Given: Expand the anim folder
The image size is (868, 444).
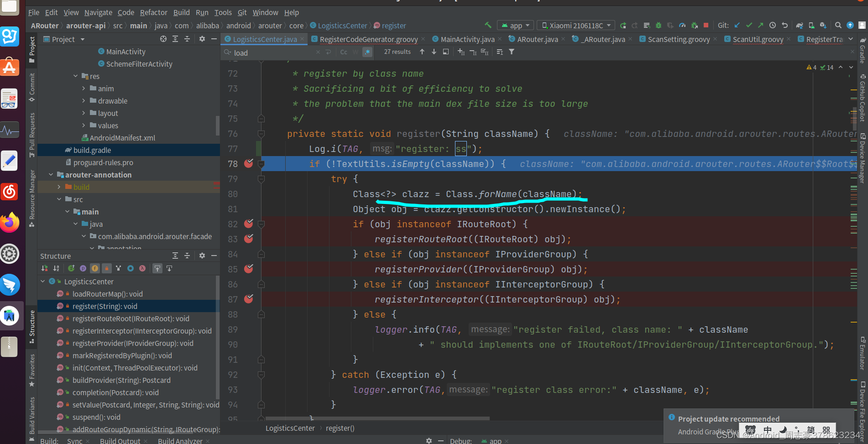Looking at the screenshot, I should click(84, 89).
